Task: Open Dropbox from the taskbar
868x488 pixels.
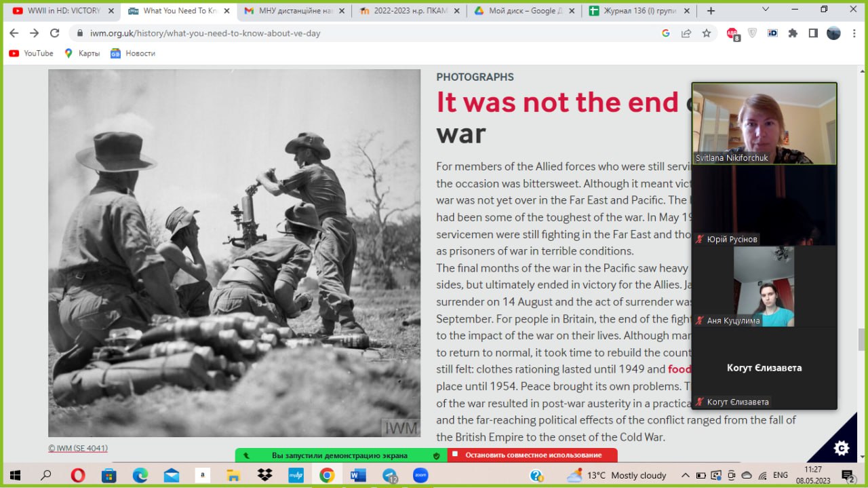Action: point(264,475)
